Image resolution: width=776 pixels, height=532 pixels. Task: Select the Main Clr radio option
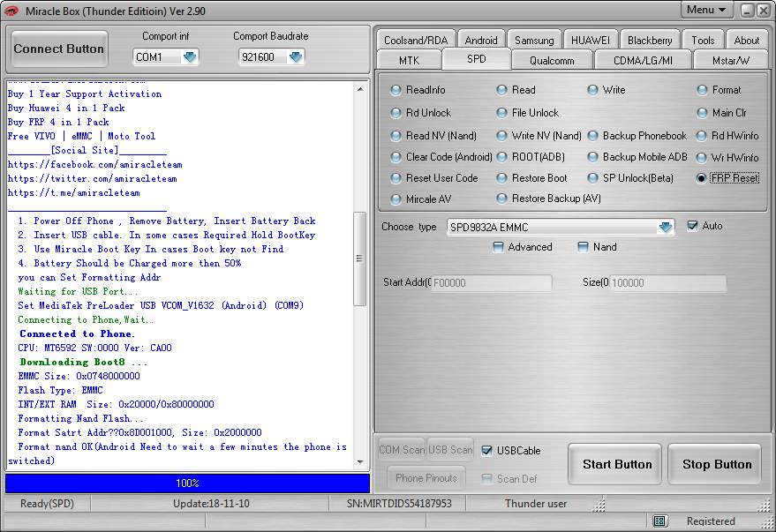(x=721, y=113)
